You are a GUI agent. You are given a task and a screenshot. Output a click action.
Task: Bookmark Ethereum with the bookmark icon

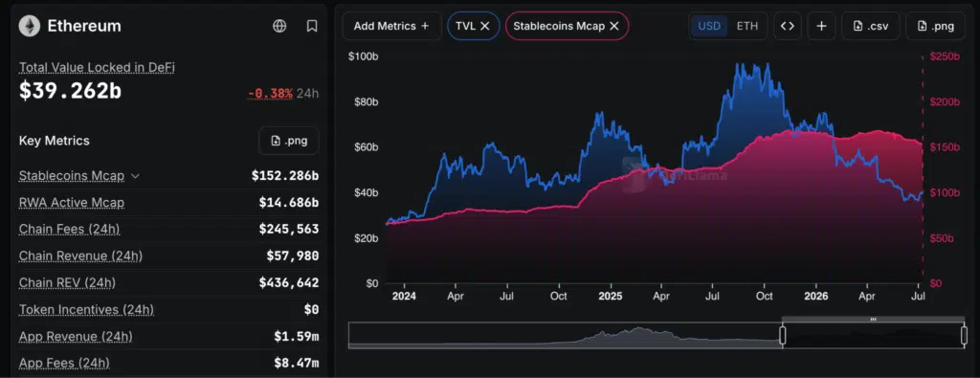point(312,26)
